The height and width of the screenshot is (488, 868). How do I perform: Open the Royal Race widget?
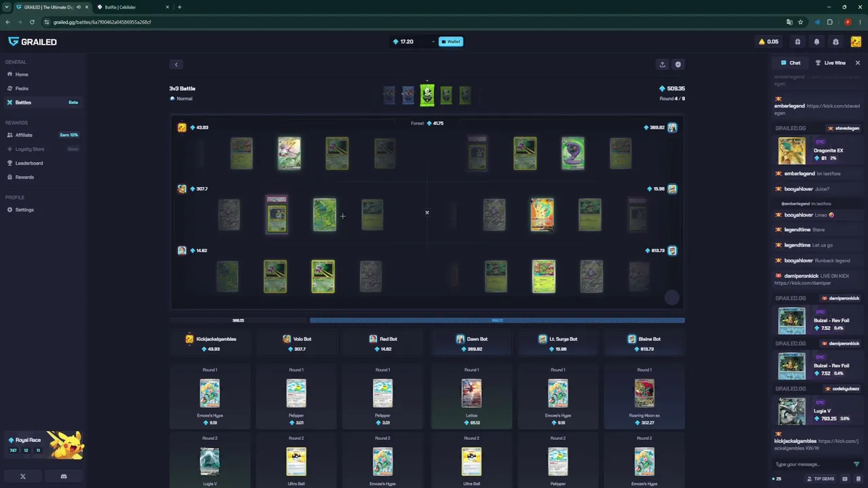(45, 445)
